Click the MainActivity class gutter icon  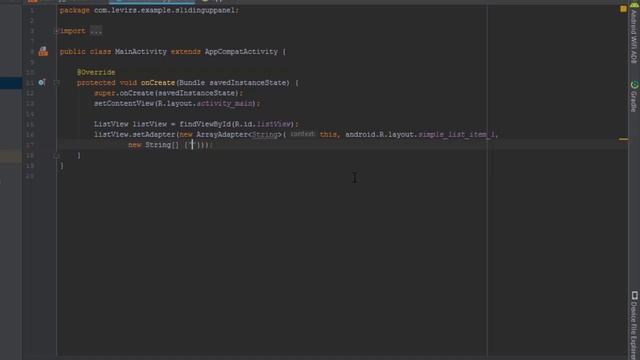(x=43, y=51)
